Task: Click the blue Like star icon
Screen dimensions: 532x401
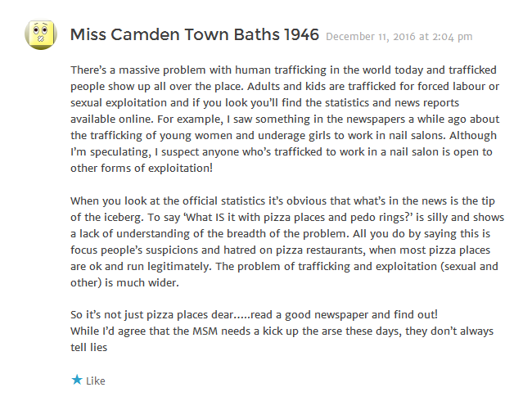Action: pyautogui.click(x=77, y=380)
